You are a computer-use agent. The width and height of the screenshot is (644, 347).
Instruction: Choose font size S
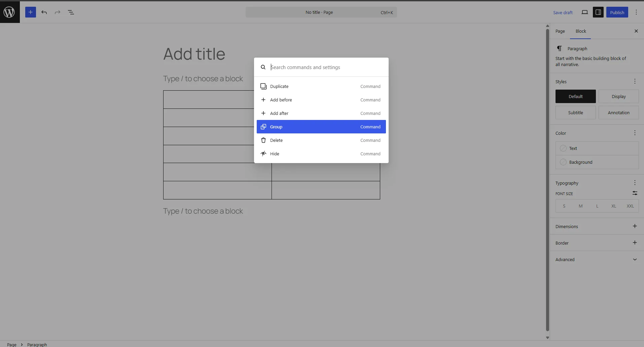point(564,206)
